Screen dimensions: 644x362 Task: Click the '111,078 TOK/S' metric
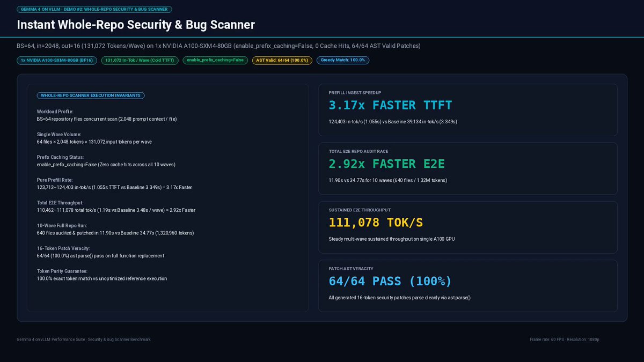pyautogui.click(x=376, y=222)
